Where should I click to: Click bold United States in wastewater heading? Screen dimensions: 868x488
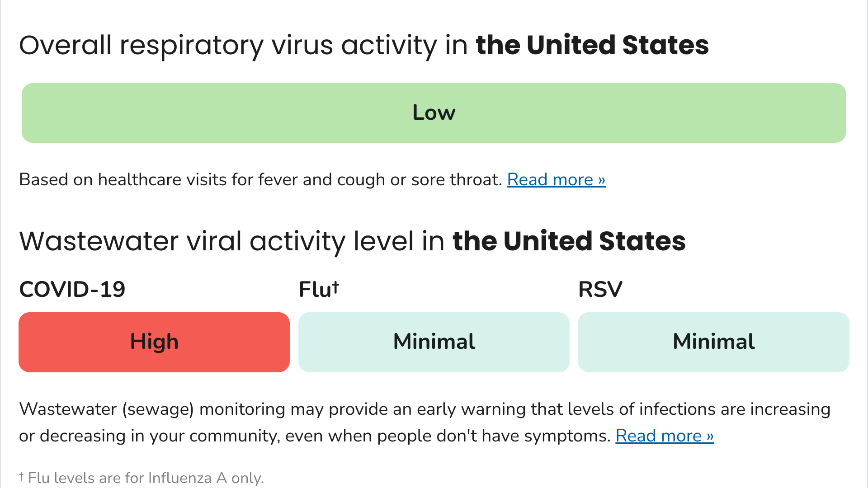coord(569,241)
